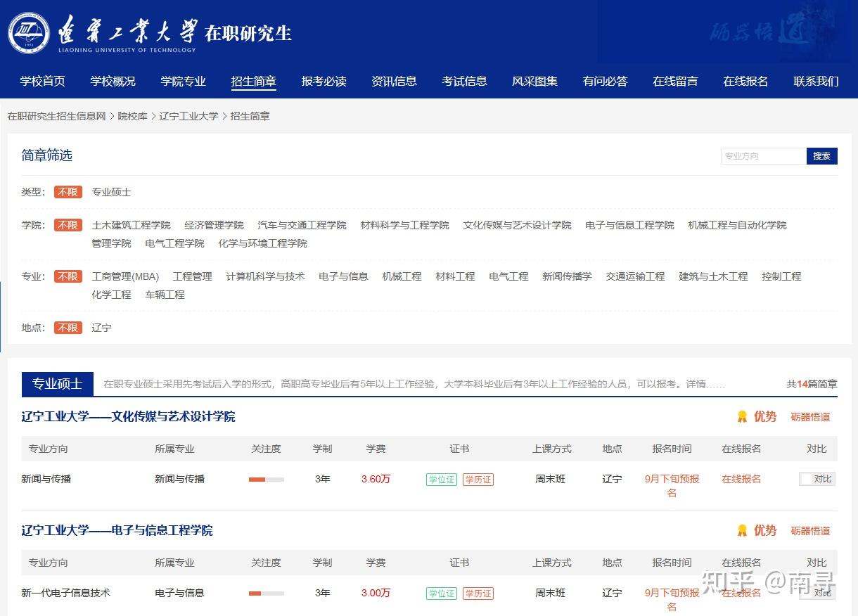
Task: Filter major by 工商管理(MBA)
Action: 126,276
